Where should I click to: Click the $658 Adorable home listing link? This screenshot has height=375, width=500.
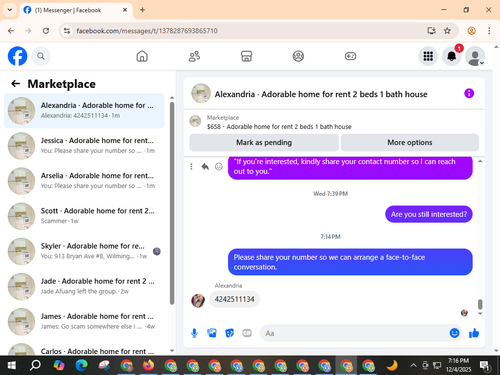pos(279,127)
